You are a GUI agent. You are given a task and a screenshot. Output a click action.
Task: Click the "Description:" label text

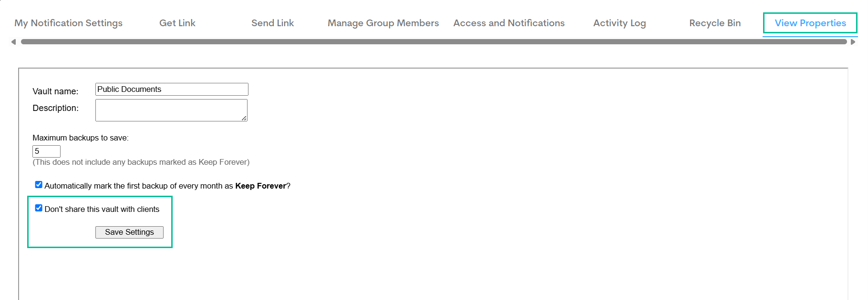[x=55, y=108]
